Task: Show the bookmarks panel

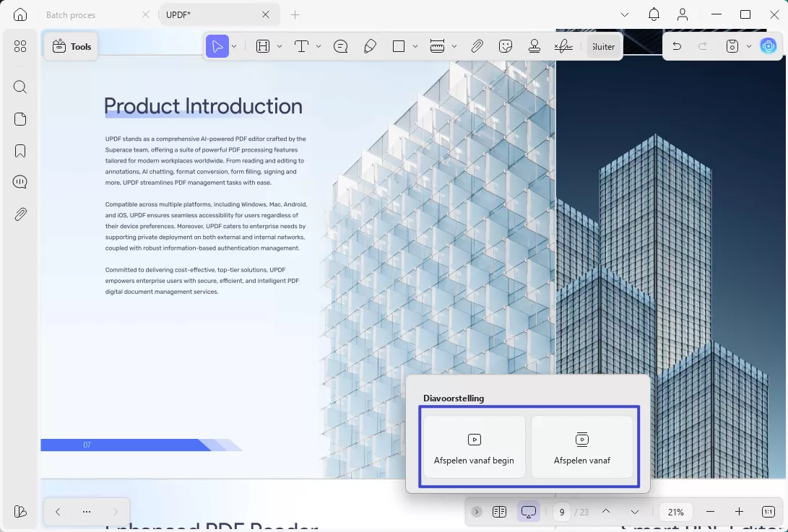Action: pyautogui.click(x=20, y=151)
